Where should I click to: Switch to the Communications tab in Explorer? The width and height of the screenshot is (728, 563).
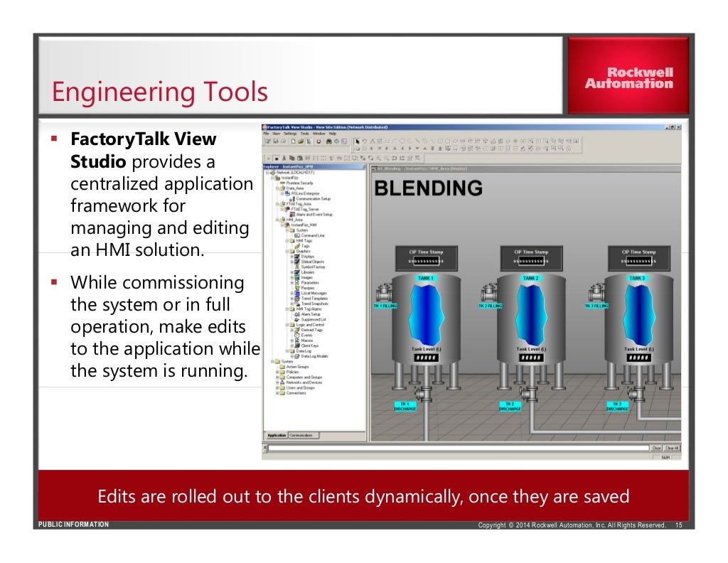(x=304, y=435)
